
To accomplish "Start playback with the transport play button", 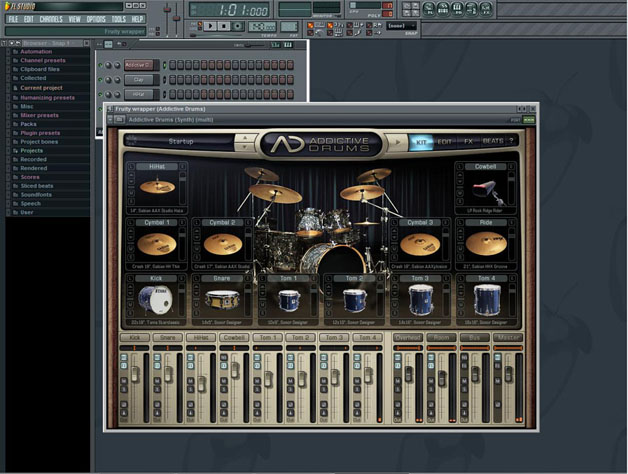I will click(x=210, y=26).
